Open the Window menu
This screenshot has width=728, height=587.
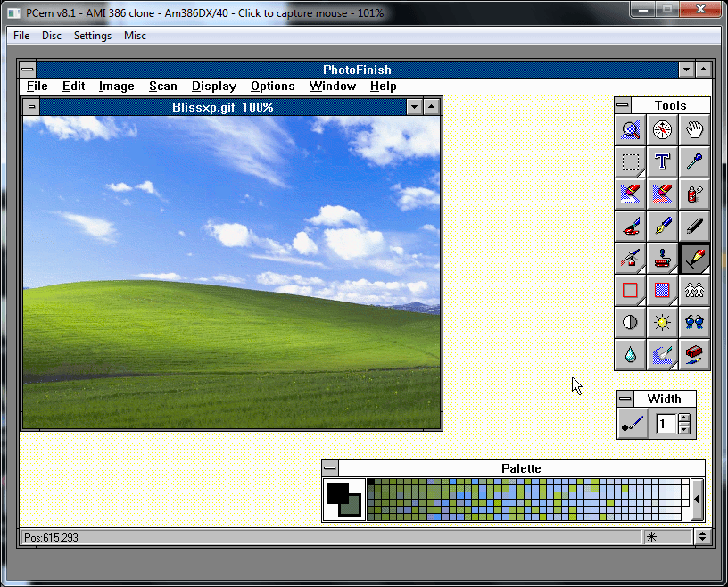pyautogui.click(x=333, y=87)
